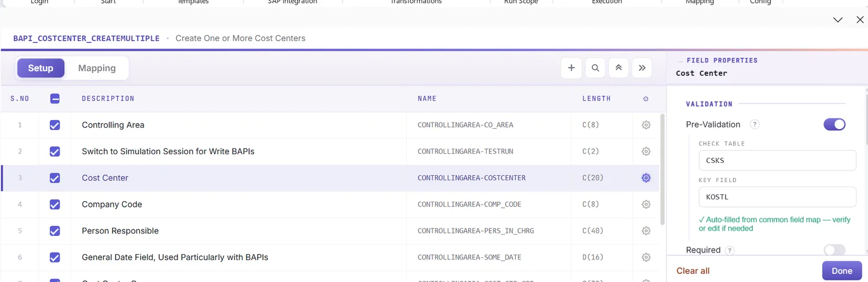Click BAPI_COSTCENTER_CREATEMULTIPLE title text
868x282 pixels.
86,38
